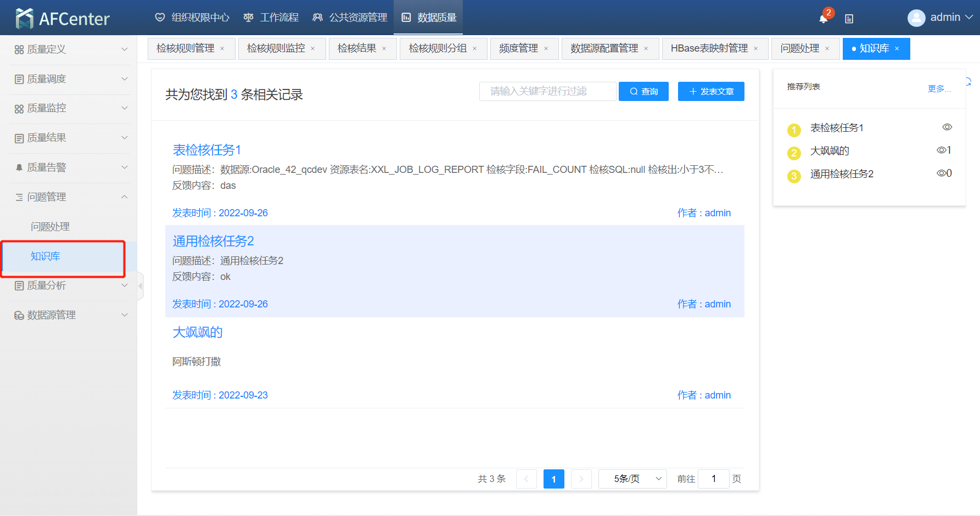
Task: Close the HBase表映射管理 tab
Action: point(756,49)
